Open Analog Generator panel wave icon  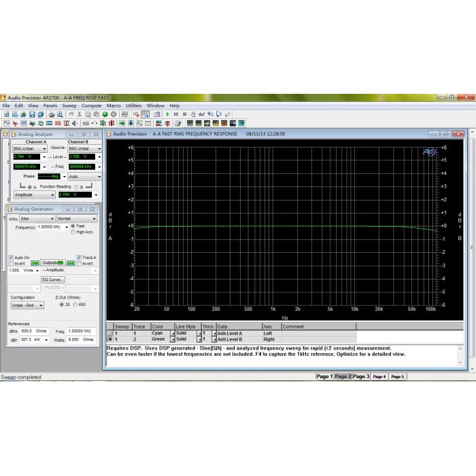pos(6,123)
